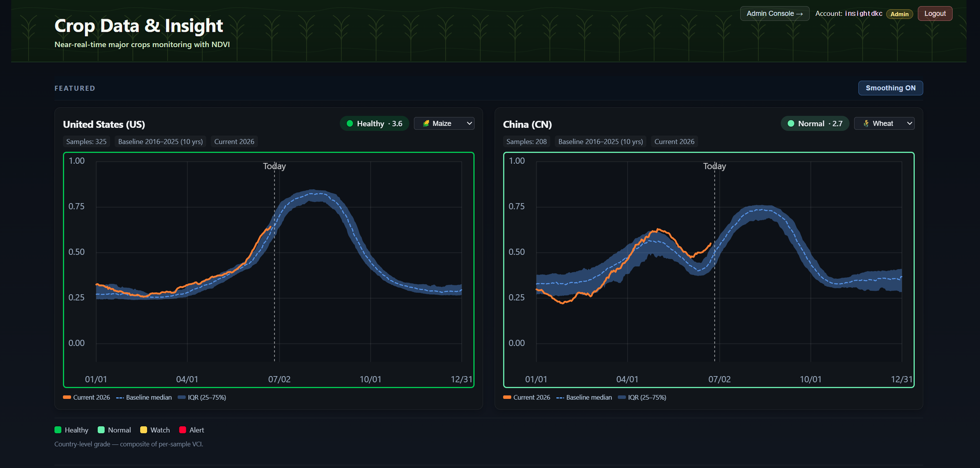Viewport: 980px width, 468px height.
Task: Toggle Current 2026 legend in China chart
Action: pos(527,397)
